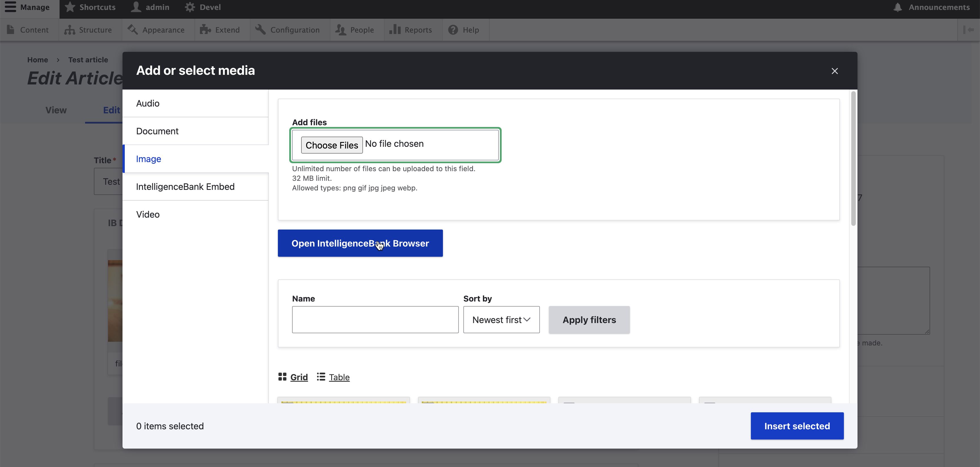
Task: Click the Configuration wrench icon
Action: (260, 30)
